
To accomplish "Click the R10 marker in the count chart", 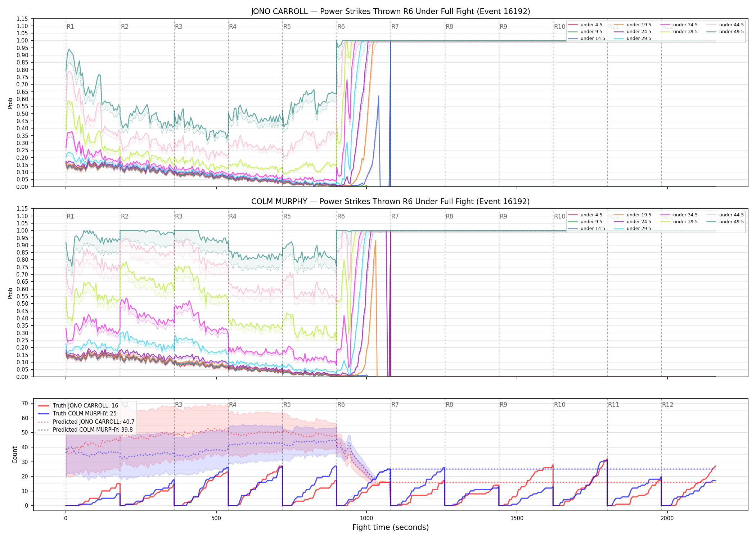I will click(x=559, y=405).
